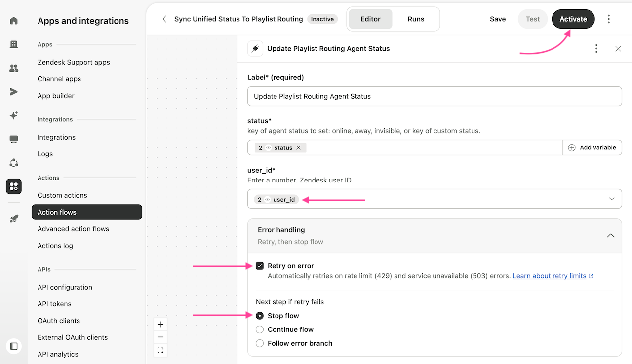Click Add variable button for status
632x364 pixels.
(x=592, y=147)
